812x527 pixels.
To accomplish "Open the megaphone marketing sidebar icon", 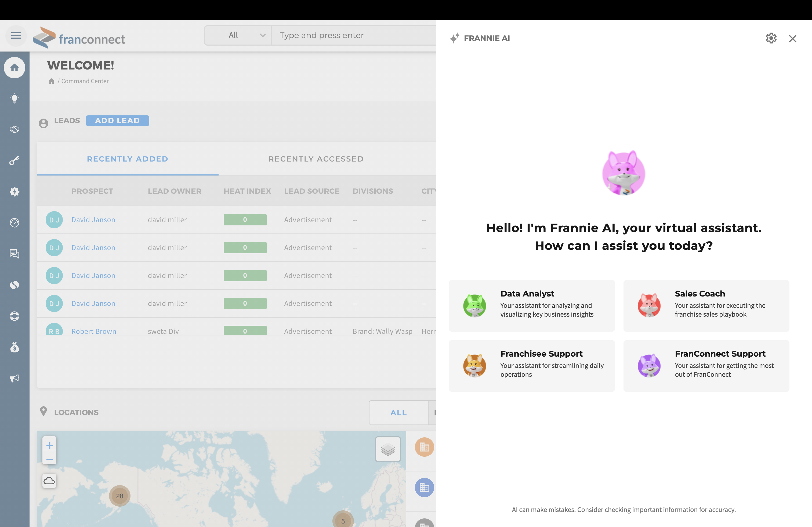I will pyautogui.click(x=14, y=378).
